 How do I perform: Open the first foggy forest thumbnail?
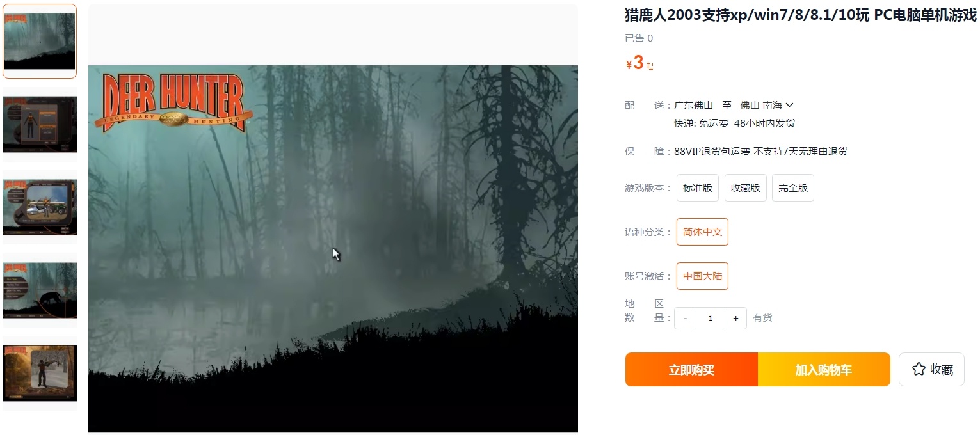tap(40, 42)
